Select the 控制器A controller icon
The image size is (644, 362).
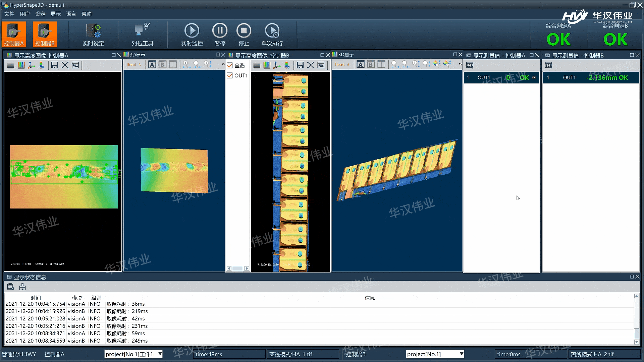point(14,34)
